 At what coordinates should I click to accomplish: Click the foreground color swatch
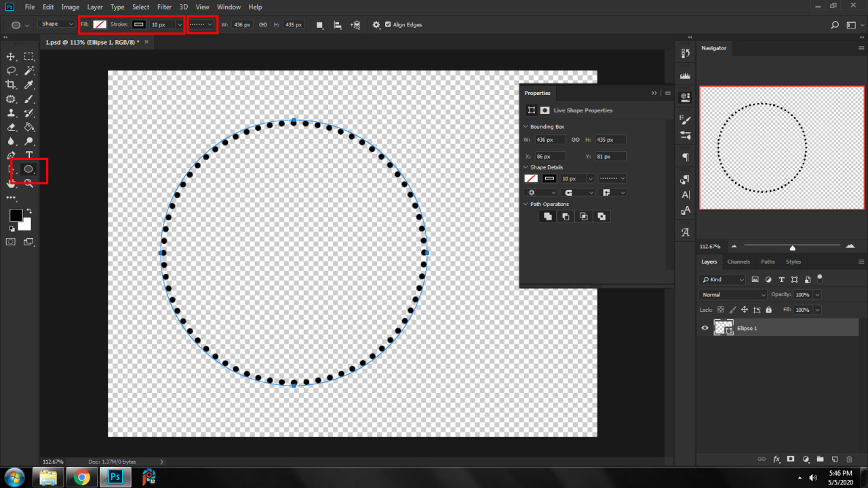coord(16,216)
